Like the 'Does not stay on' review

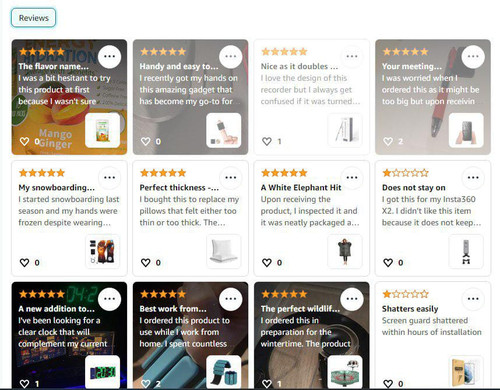388,263
